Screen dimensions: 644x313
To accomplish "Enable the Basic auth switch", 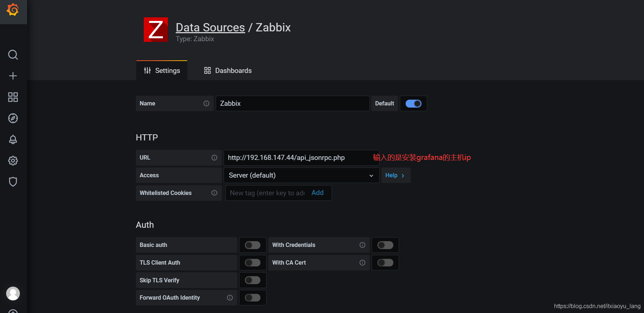I will (x=252, y=245).
